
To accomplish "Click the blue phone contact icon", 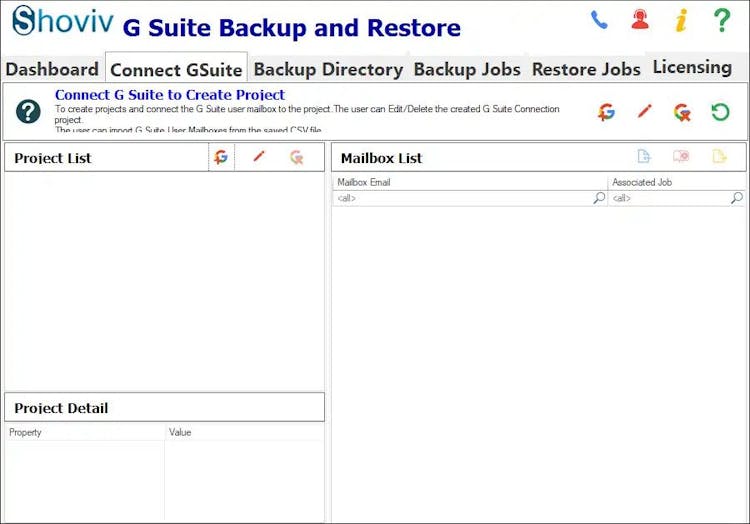I will coord(599,20).
